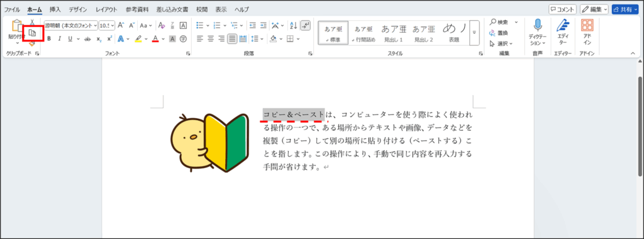
Task: Toggle Italic formatting
Action: click(x=59, y=39)
